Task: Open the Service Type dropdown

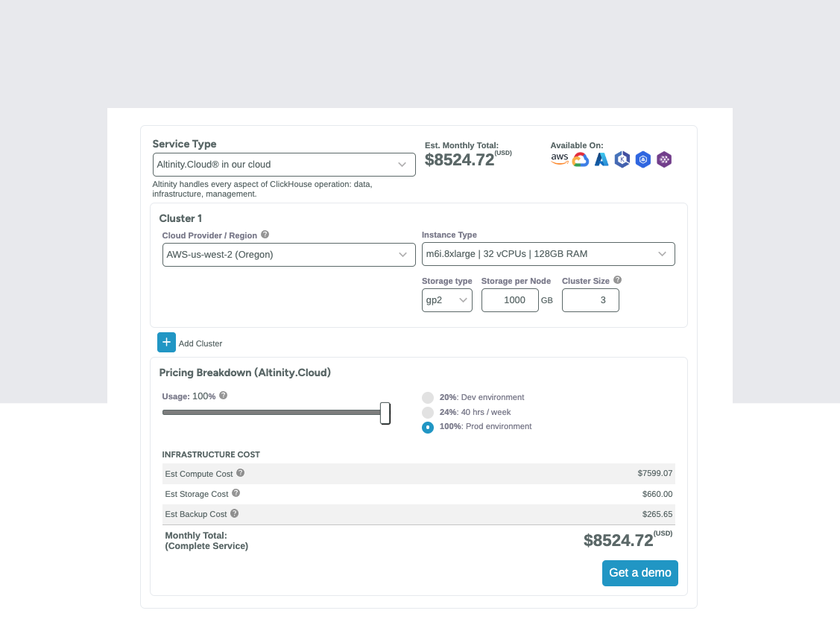Action: coord(284,165)
